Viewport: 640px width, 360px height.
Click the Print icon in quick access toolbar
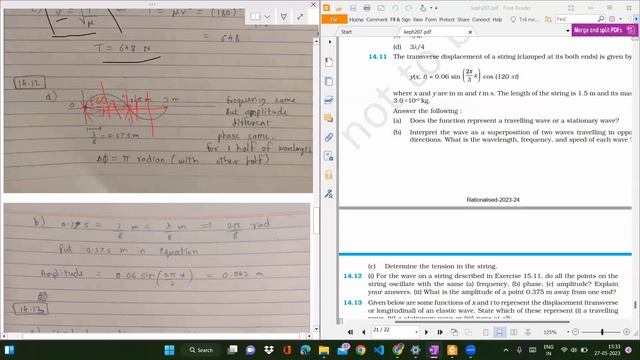pyautogui.click(x=367, y=8)
